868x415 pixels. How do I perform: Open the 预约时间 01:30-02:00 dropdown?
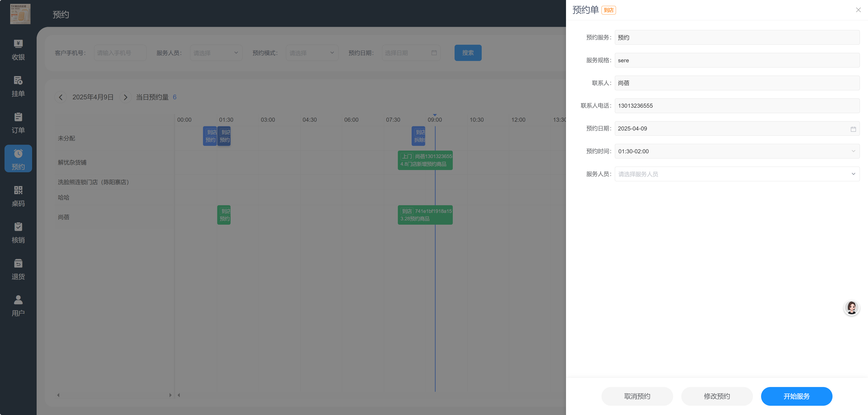coord(737,152)
